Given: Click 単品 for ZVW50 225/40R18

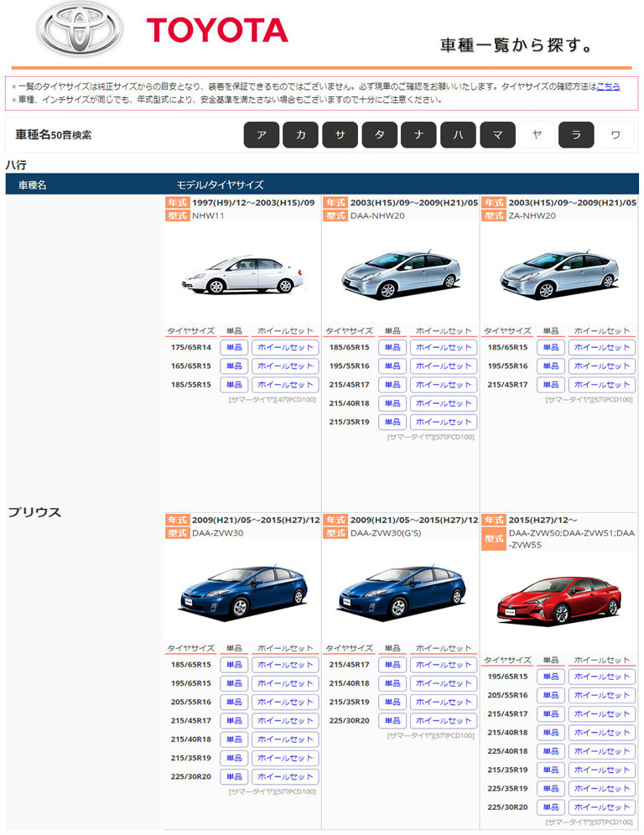Looking at the screenshot, I should [x=551, y=751].
